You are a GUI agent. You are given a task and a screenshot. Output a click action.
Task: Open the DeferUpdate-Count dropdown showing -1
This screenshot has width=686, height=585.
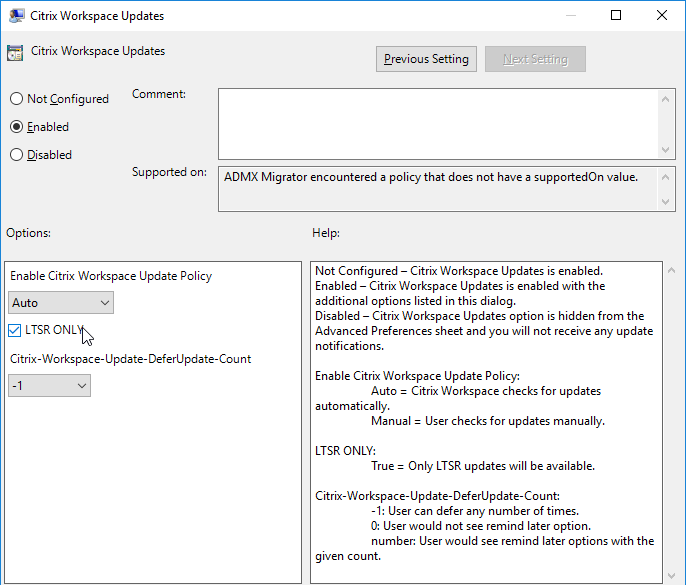click(49, 386)
